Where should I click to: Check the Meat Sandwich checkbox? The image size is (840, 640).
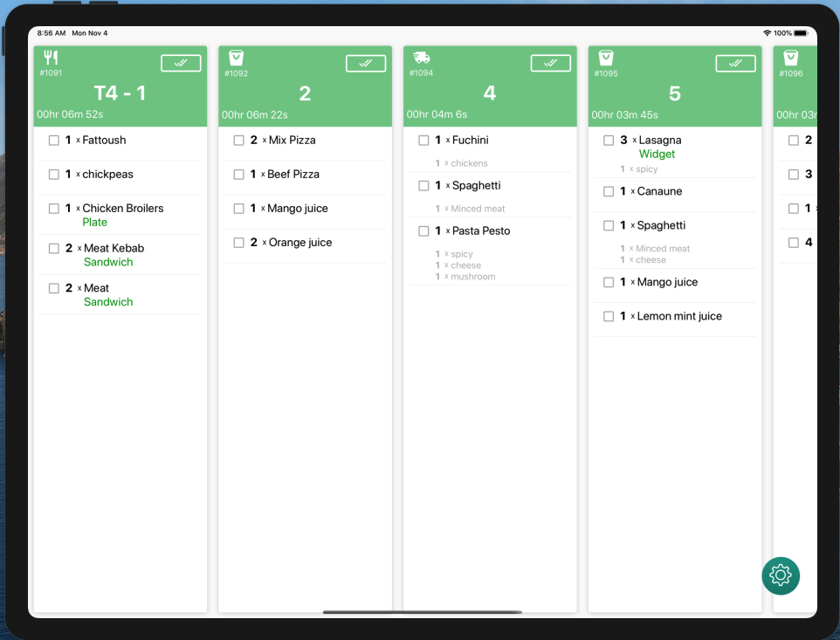pyautogui.click(x=53, y=288)
